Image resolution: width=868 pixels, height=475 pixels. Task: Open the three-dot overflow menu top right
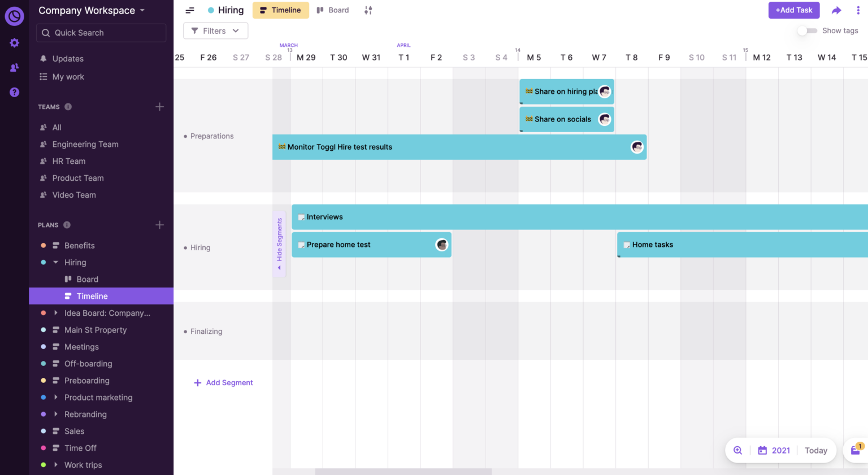tap(858, 10)
